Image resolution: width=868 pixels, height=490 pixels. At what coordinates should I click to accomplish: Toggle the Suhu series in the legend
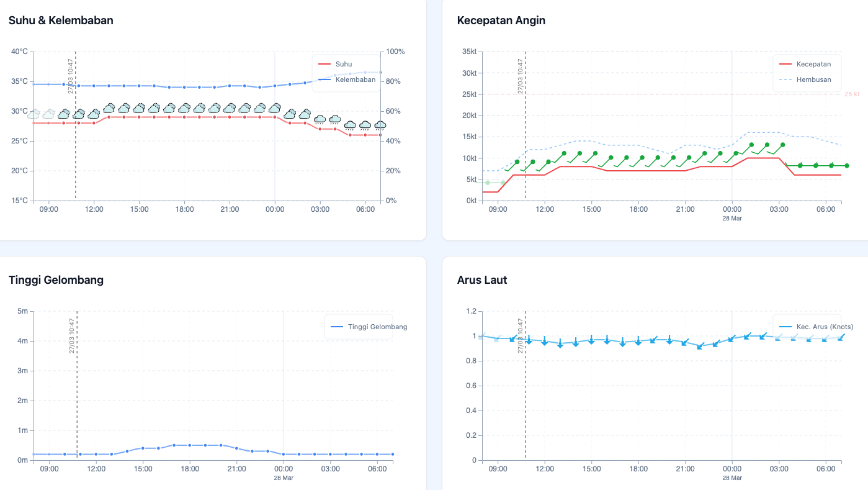(x=343, y=64)
